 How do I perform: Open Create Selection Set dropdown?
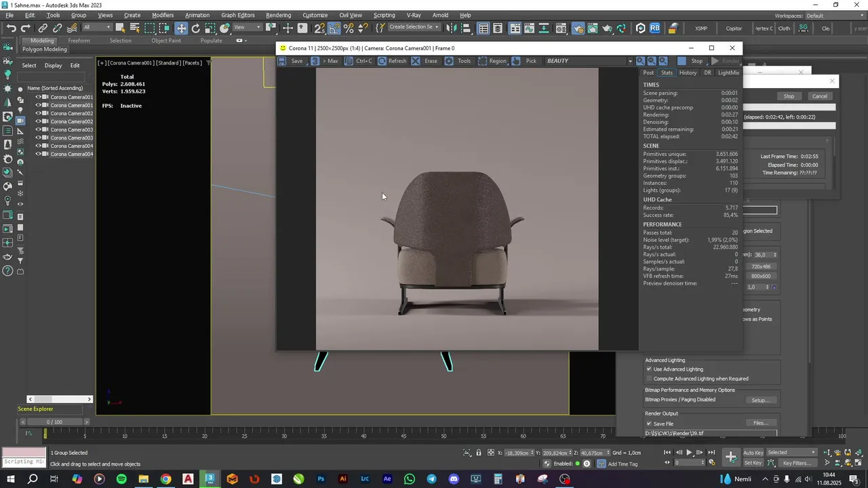coord(414,27)
